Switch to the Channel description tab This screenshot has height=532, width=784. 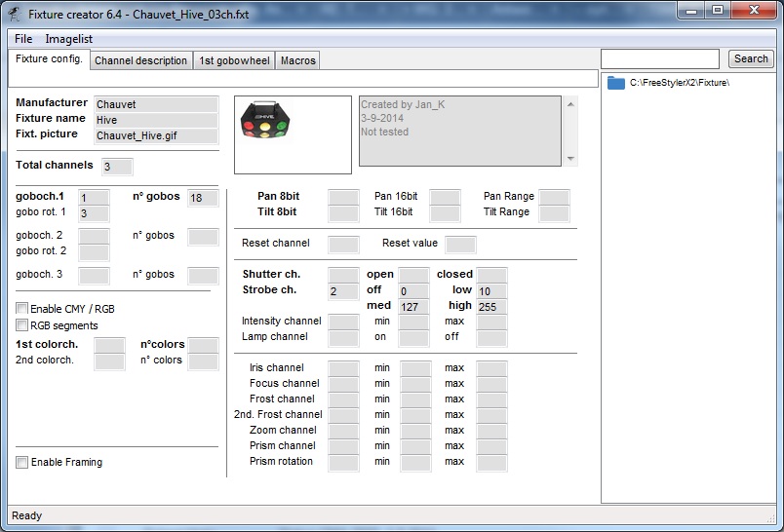140,60
